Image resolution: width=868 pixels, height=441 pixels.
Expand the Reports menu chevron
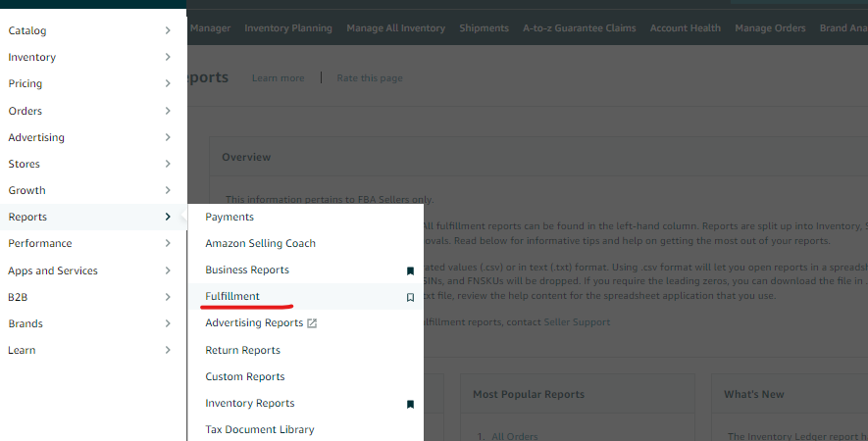pos(168,217)
